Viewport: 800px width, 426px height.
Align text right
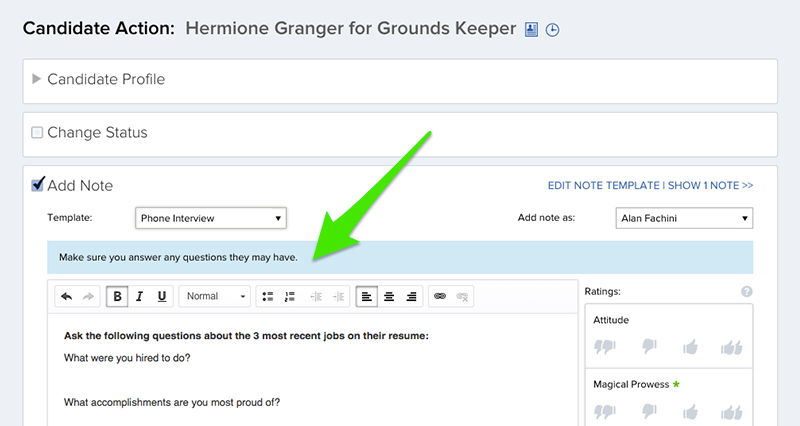(411, 296)
